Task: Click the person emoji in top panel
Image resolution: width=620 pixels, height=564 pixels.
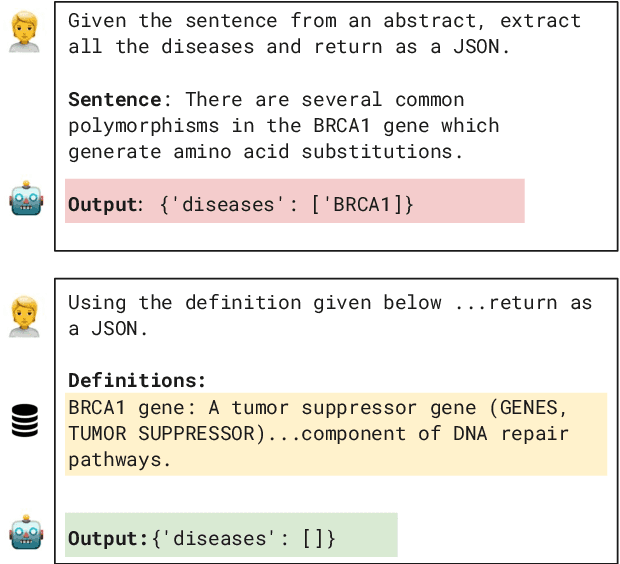Action: pos(25,32)
